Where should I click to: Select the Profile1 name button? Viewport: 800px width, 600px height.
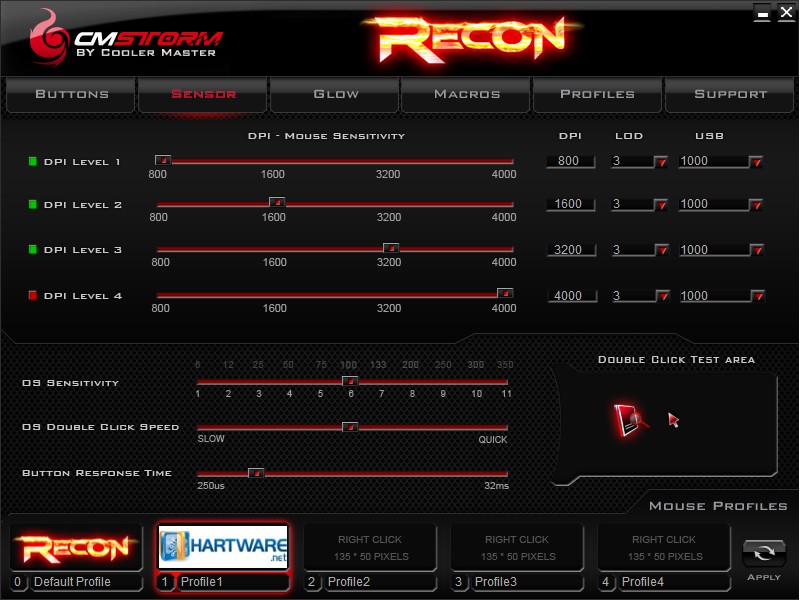[233, 582]
